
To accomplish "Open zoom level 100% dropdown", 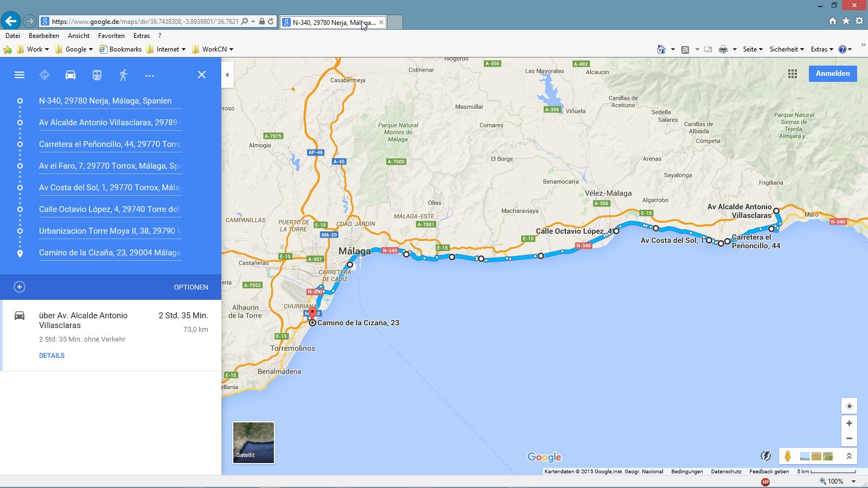I will pos(853,481).
